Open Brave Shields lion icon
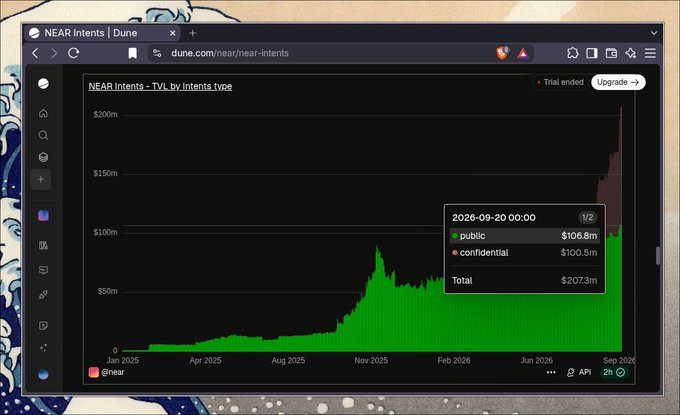The width and height of the screenshot is (680, 415). tap(502, 53)
